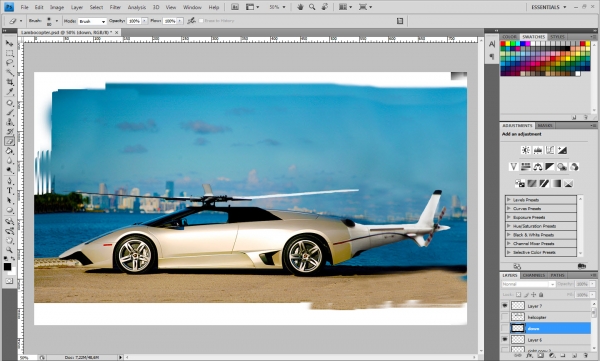Click the Exposure adjustment icon
Screen dimensions: 600x361
tap(562, 150)
